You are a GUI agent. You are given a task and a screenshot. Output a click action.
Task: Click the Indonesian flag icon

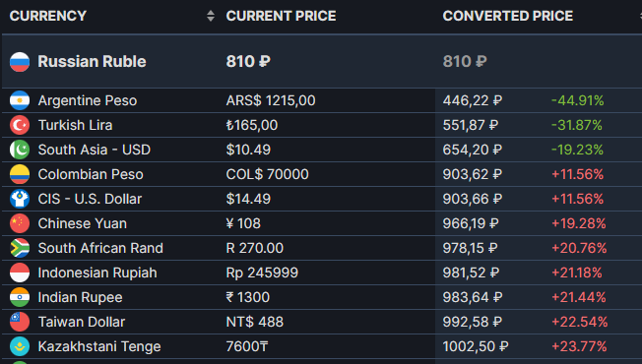[x=20, y=273]
